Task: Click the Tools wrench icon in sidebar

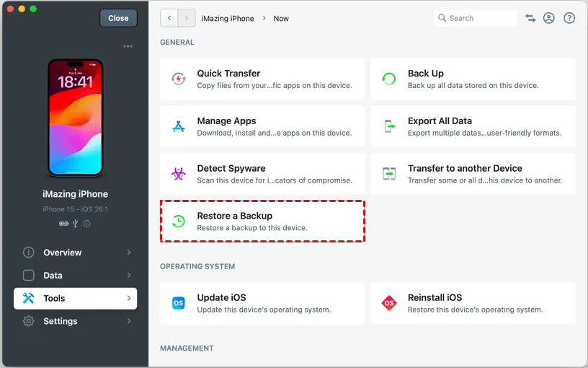Action: (x=29, y=298)
